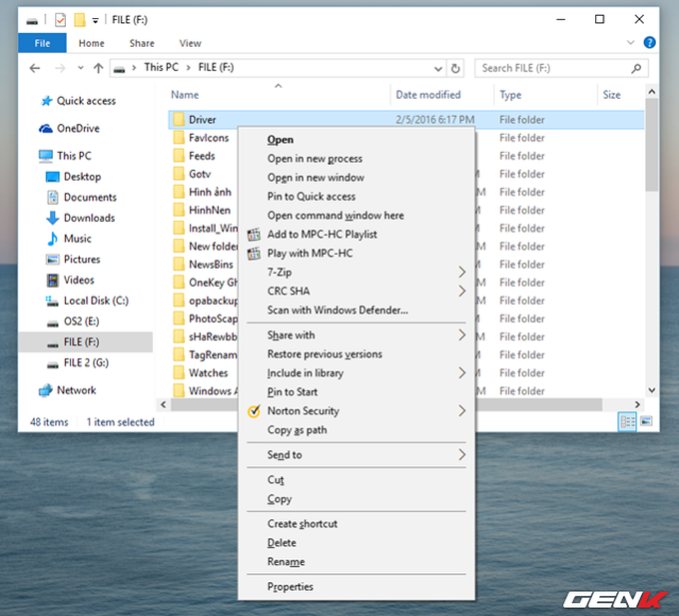Select the details view icon in status bar
This screenshot has height=616, width=679.
627,421
